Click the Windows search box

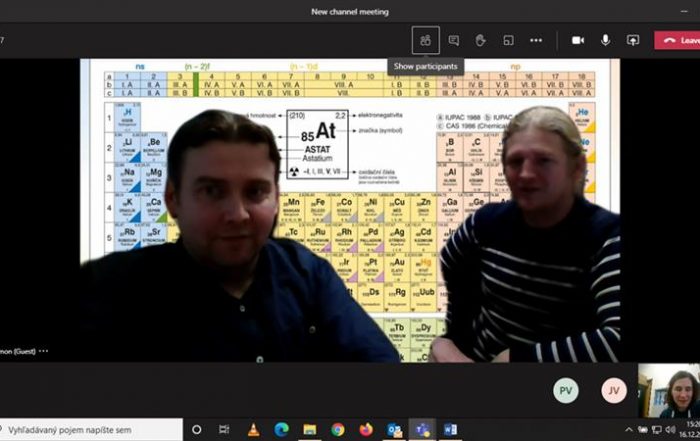point(91,430)
